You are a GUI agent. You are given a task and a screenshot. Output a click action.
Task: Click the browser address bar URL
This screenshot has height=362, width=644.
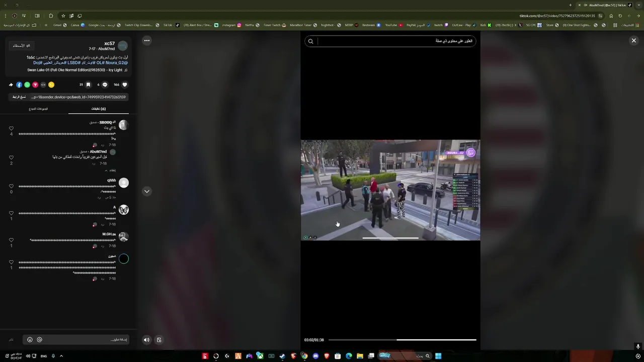(557, 16)
